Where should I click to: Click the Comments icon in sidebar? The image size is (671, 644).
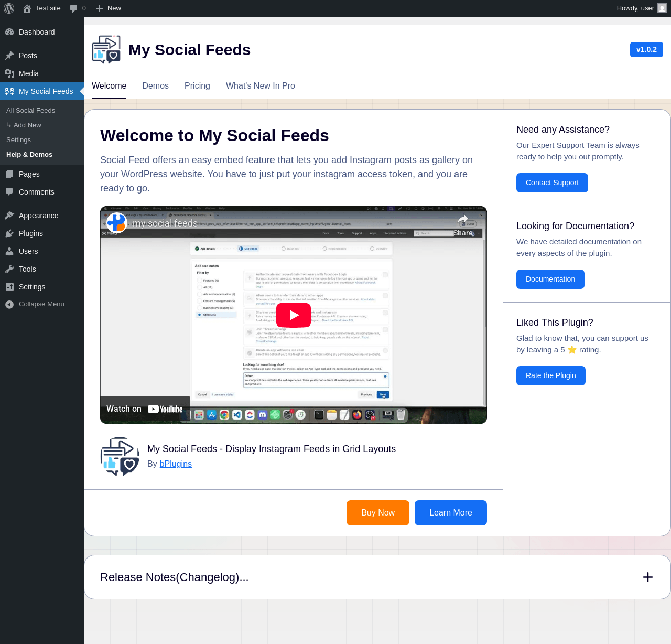click(x=9, y=192)
